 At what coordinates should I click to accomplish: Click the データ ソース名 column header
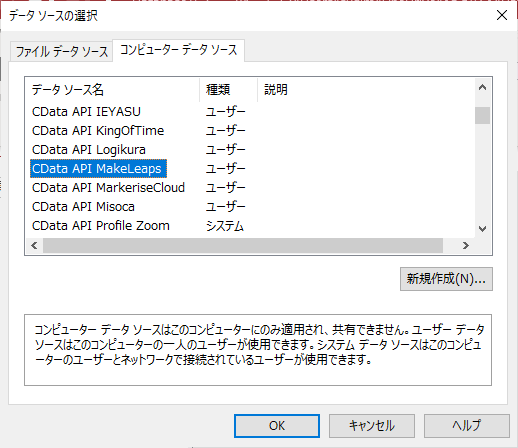(x=112, y=90)
